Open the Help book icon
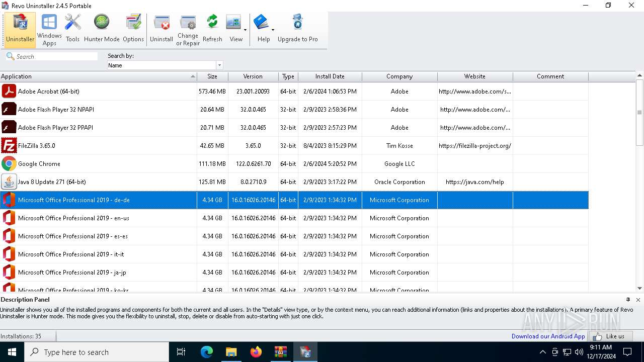 (261, 22)
